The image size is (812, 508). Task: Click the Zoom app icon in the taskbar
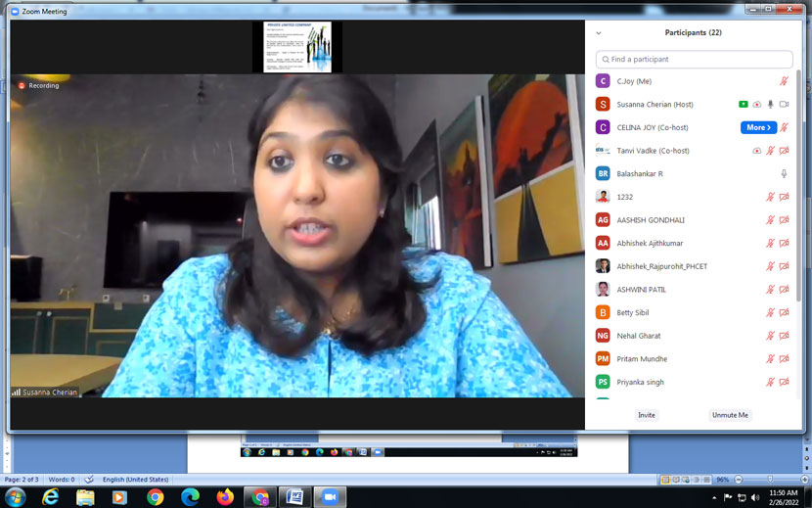[x=330, y=497]
